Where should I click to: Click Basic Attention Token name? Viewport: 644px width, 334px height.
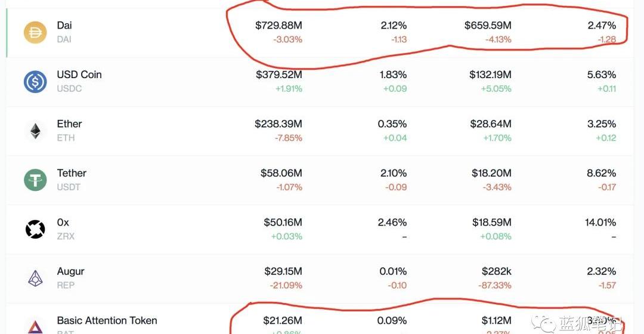[x=107, y=321]
